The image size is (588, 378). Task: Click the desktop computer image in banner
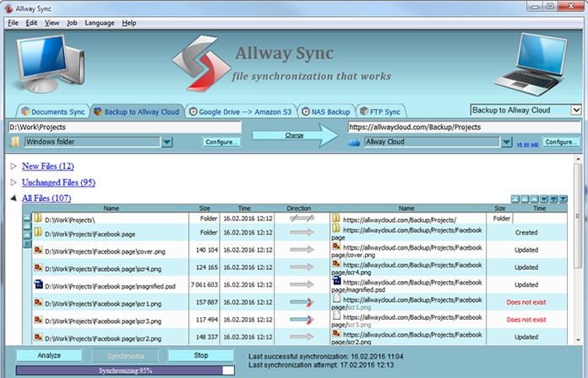[50, 63]
